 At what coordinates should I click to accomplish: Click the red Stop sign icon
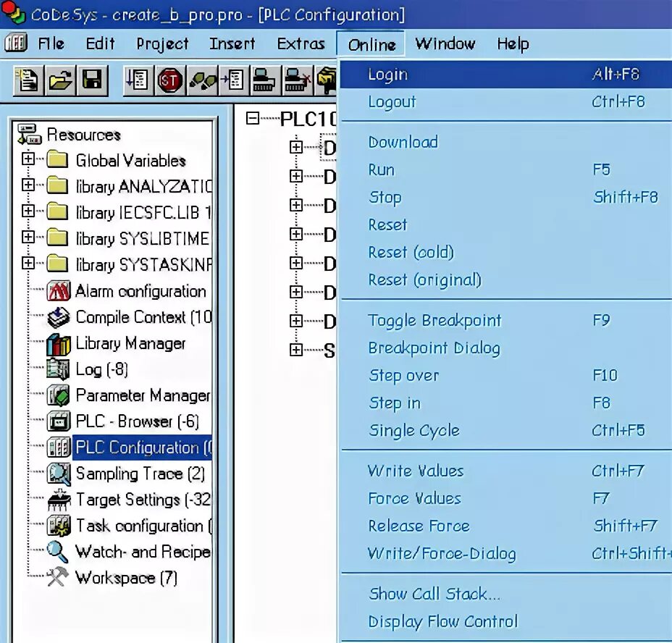(x=169, y=80)
